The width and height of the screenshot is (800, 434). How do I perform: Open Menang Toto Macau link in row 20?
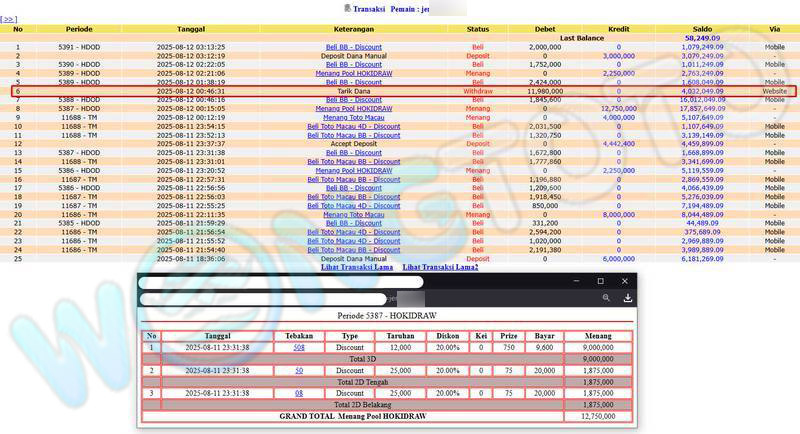click(x=353, y=214)
